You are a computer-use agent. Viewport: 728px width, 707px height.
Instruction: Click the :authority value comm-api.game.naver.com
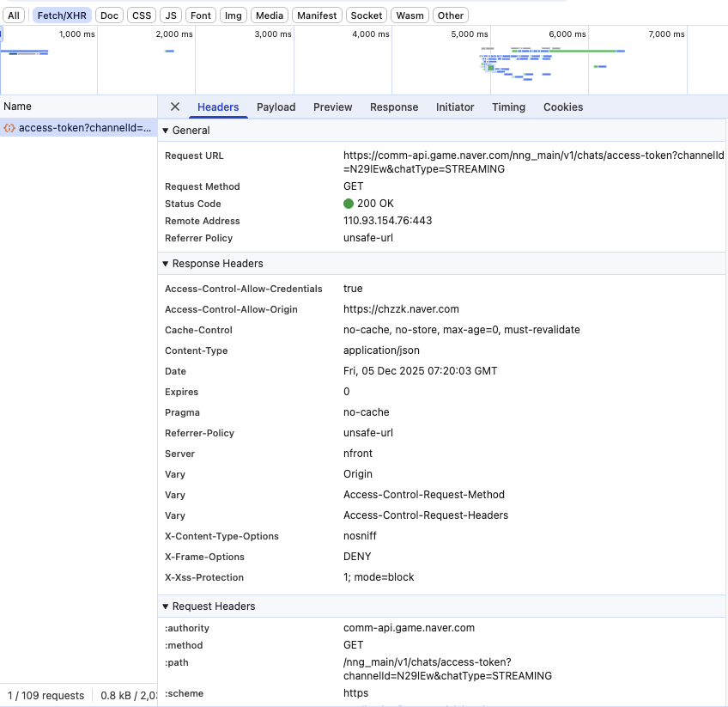409,628
